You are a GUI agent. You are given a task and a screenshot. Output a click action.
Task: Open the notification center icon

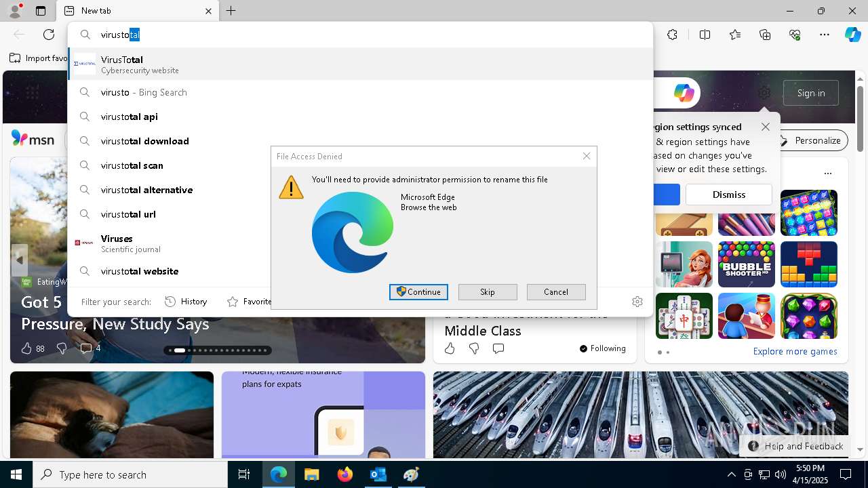[x=846, y=475]
